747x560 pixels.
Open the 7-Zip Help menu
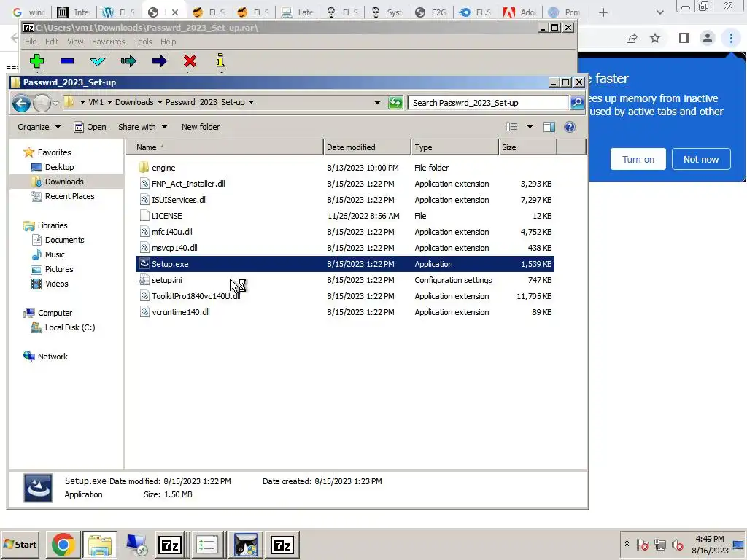click(169, 42)
